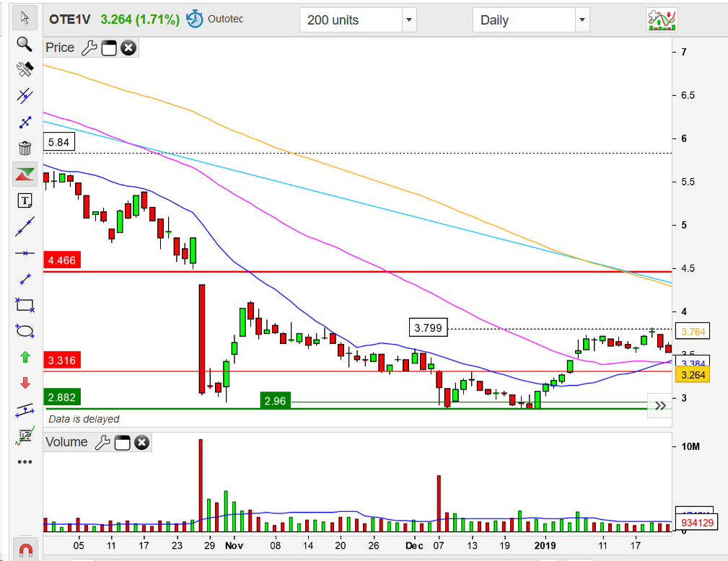Place a green up arrow marker
Screen dimensions: 728x561
[25, 357]
